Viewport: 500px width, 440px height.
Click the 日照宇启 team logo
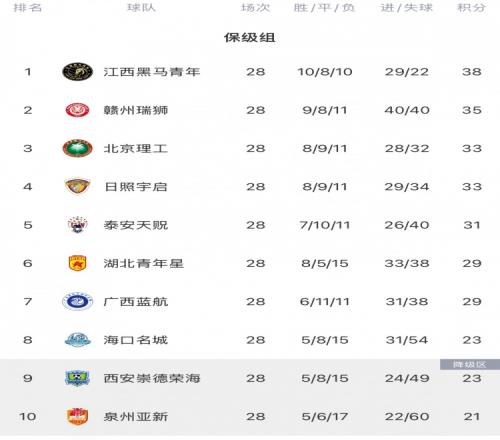click(x=77, y=186)
